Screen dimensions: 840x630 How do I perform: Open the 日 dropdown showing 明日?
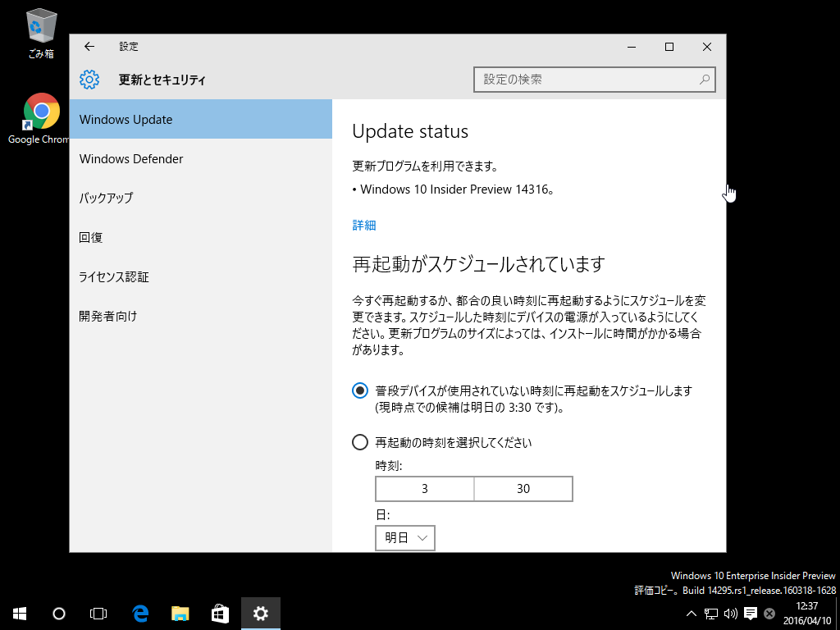[x=405, y=538]
